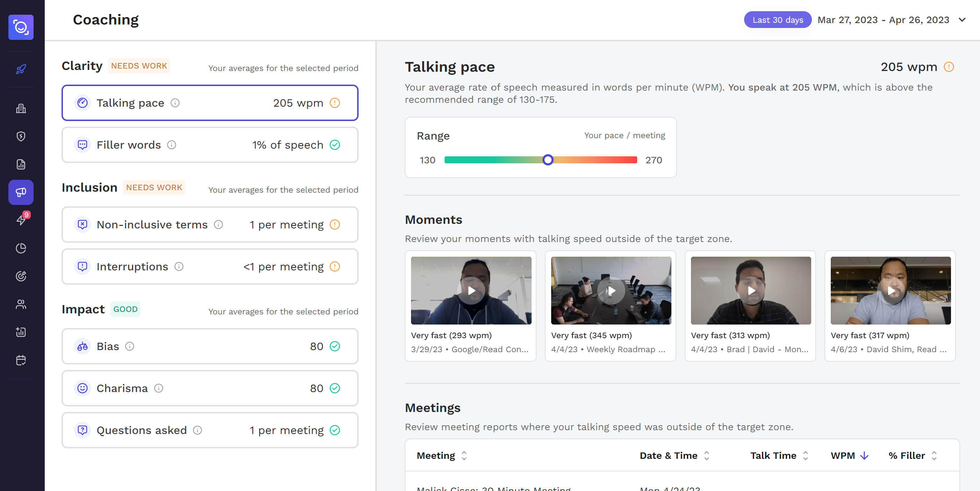Screen dimensions: 980x491
Task: Select the Questions asked metric card
Action: (210, 430)
